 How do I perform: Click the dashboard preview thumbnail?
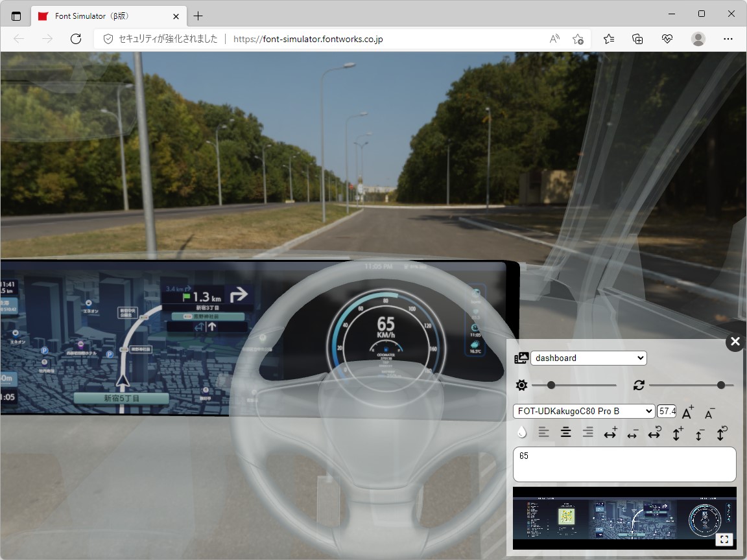tap(624, 518)
